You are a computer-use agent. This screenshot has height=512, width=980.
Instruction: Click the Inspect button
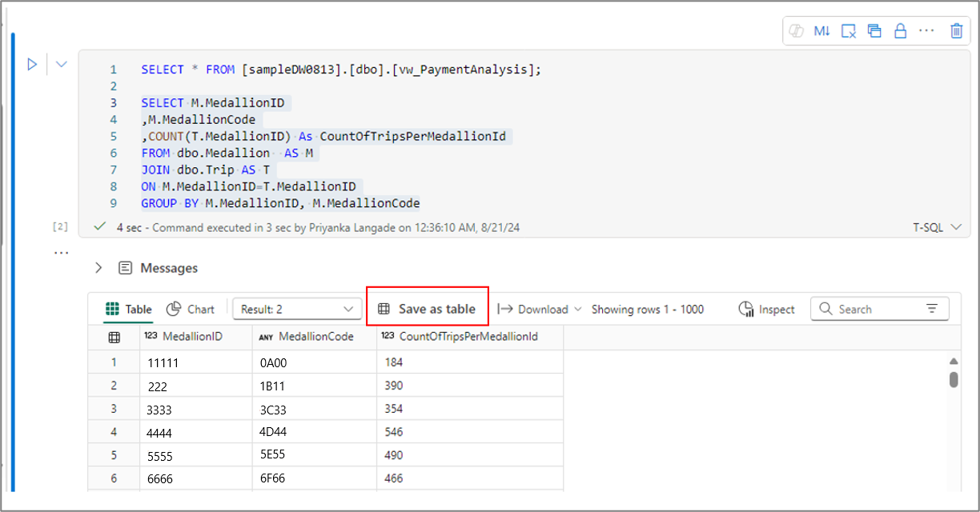[x=767, y=309]
